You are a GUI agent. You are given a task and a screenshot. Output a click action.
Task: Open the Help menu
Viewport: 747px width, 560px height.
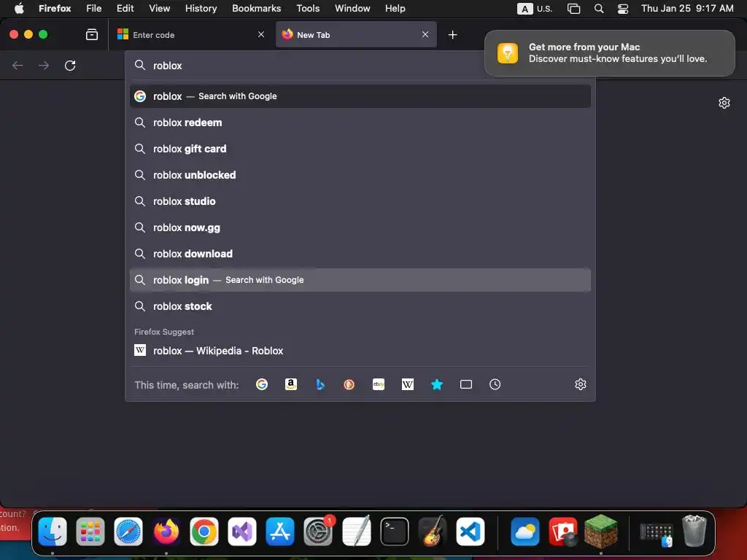[x=395, y=8]
